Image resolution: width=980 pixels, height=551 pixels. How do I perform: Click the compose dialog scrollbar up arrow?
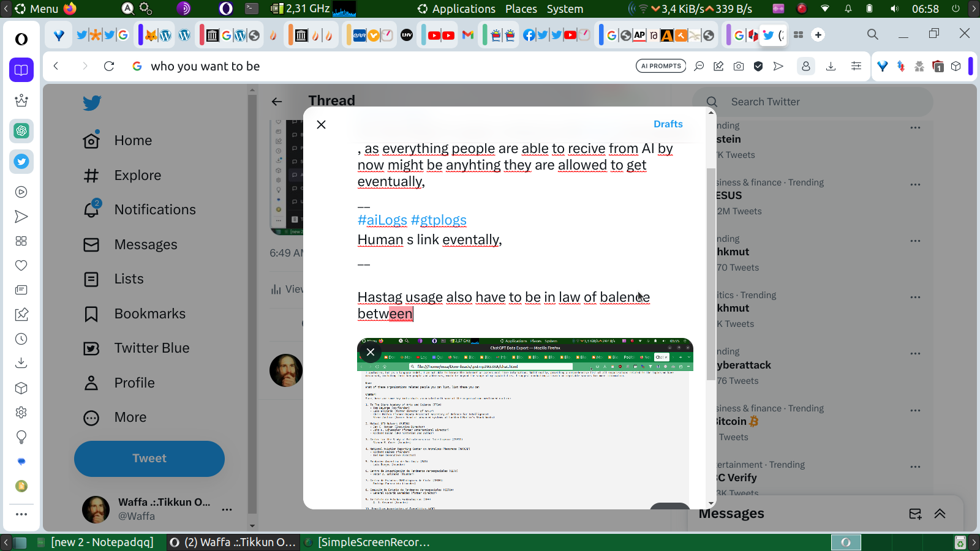711,113
